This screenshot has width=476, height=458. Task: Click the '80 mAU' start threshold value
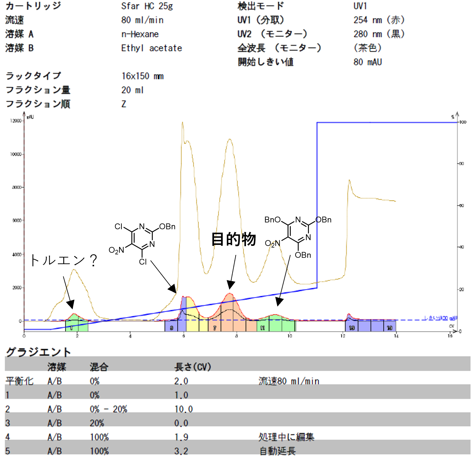coord(368,62)
